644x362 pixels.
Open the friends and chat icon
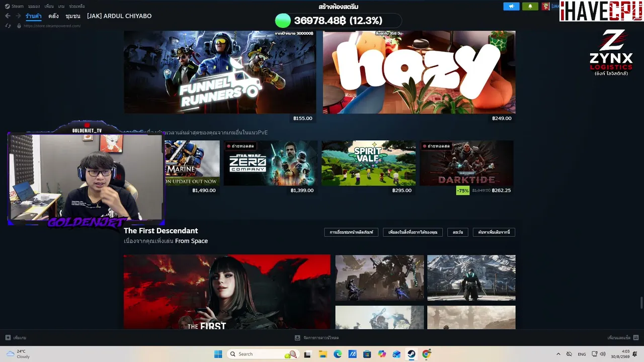coord(636,337)
